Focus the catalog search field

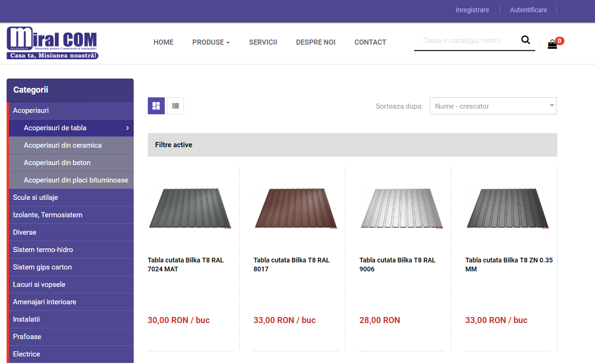(x=466, y=40)
